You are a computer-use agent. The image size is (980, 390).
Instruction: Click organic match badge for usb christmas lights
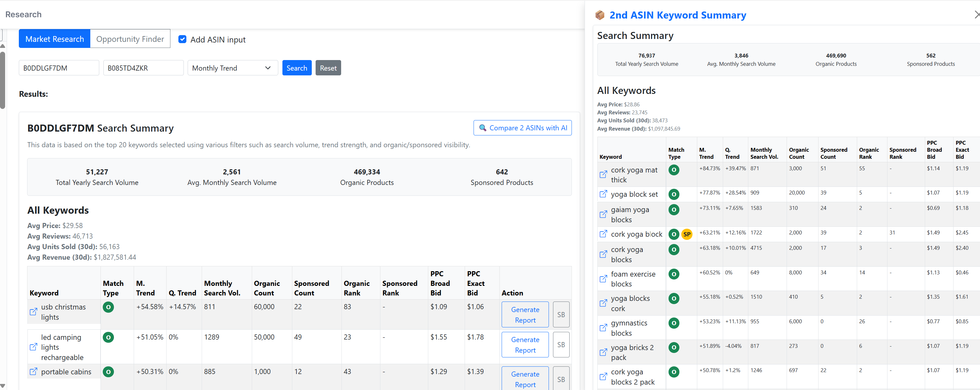tap(108, 307)
